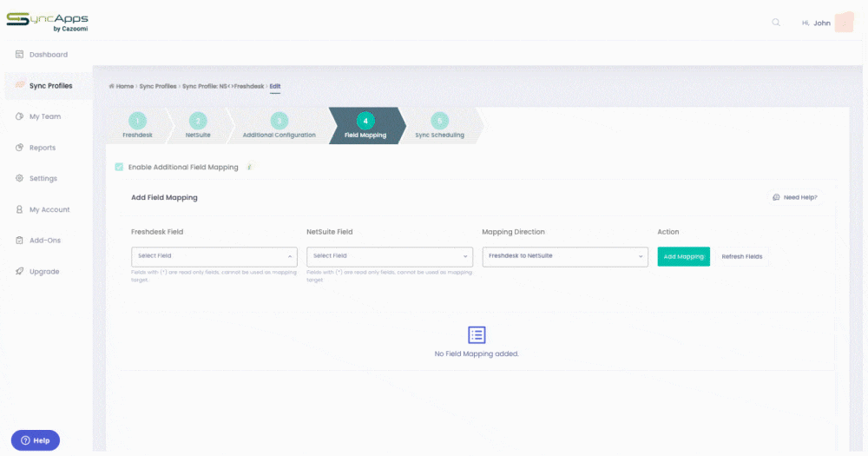
Task: Click the Hi, John greeting
Action: coord(816,23)
